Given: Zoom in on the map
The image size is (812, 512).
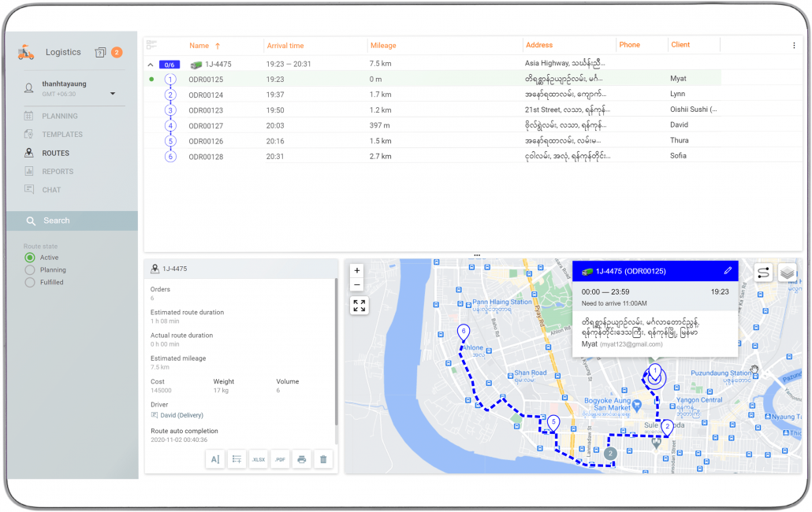Looking at the screenshot, I should point(357,270).
